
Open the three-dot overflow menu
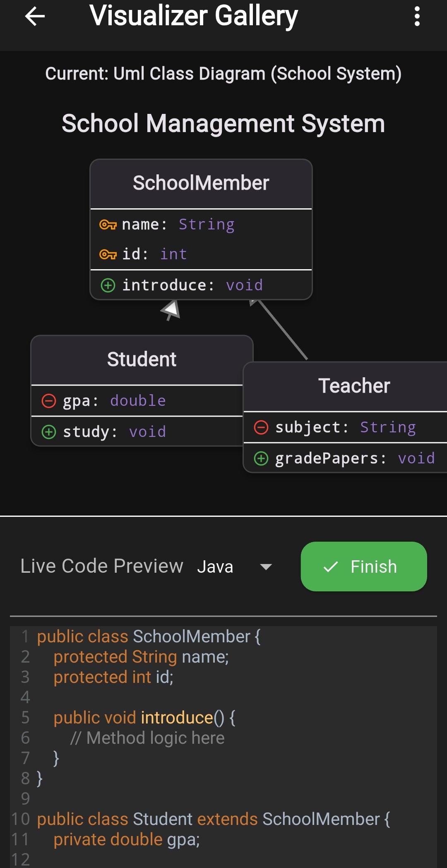click(417, 17)
